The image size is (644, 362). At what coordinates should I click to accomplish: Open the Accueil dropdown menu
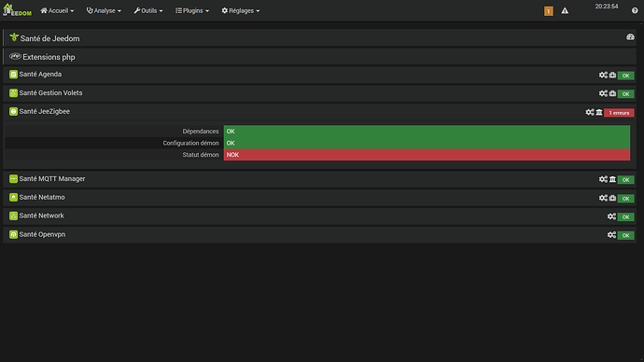click(x=57, y=10)
